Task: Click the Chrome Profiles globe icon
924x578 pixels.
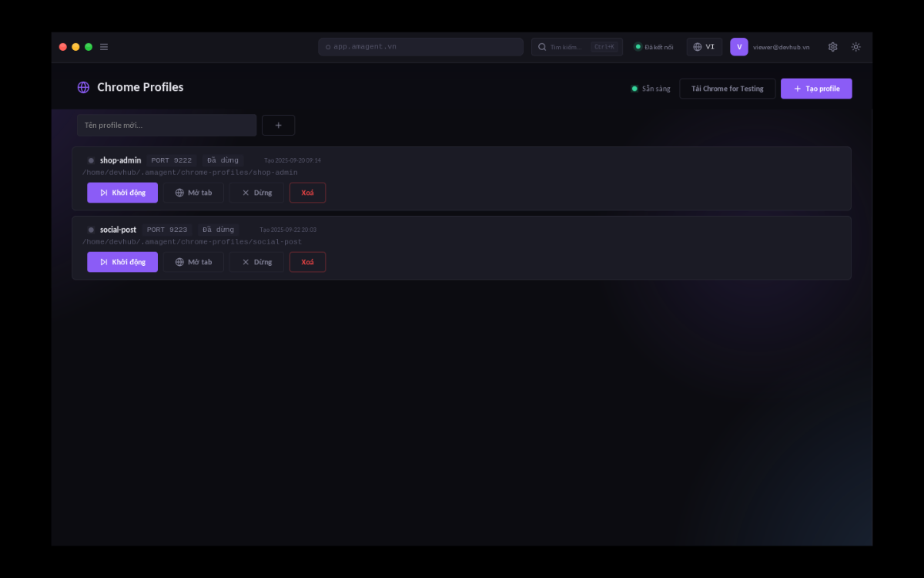Action: point(83,88)
